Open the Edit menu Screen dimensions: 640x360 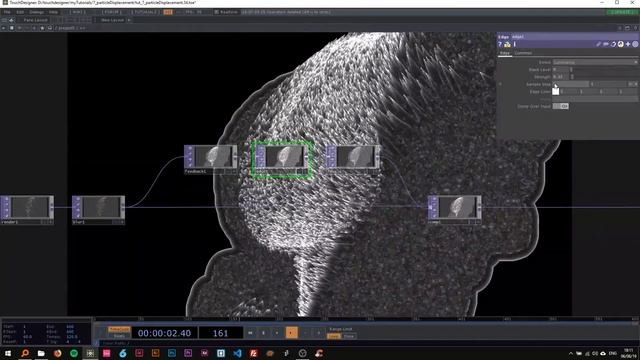coord(20,12)
